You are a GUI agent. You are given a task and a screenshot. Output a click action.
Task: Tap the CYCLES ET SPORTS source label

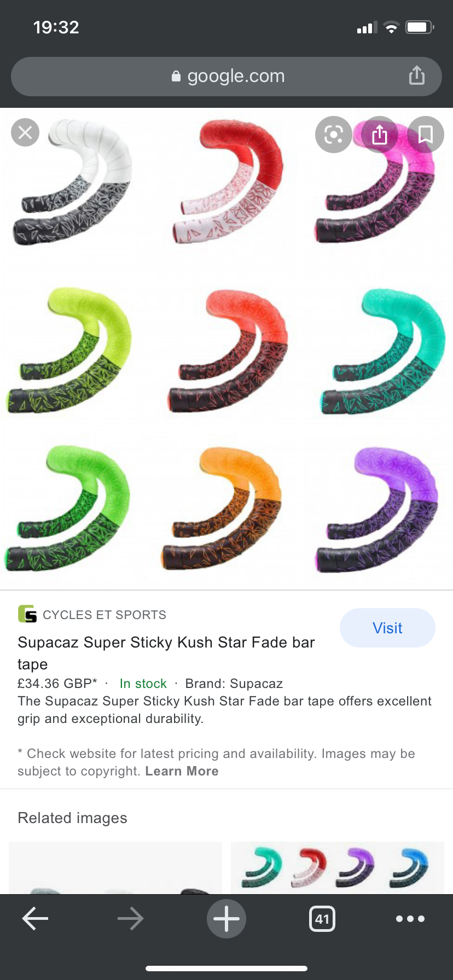coord(104,615)
